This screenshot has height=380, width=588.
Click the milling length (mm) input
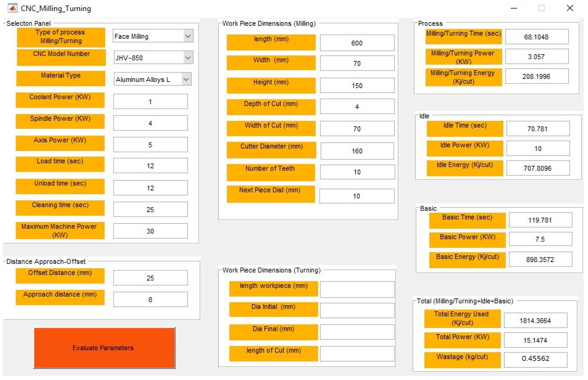[x=357, y=43]
